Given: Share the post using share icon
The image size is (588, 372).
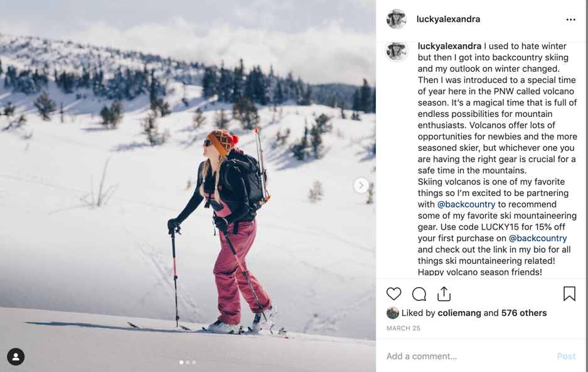Looking at the screenshot, I should pyautogui.click(x=444, y=293).
